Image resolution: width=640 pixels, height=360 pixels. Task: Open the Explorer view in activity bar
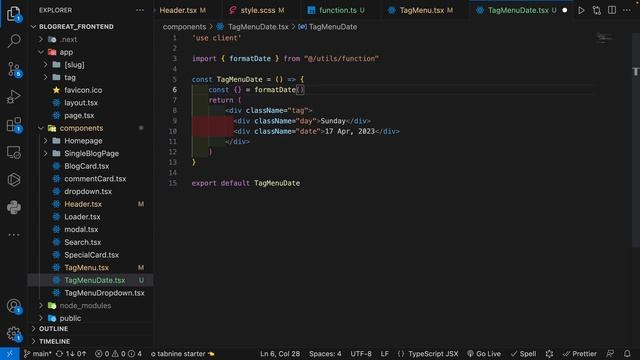[14, 13]
